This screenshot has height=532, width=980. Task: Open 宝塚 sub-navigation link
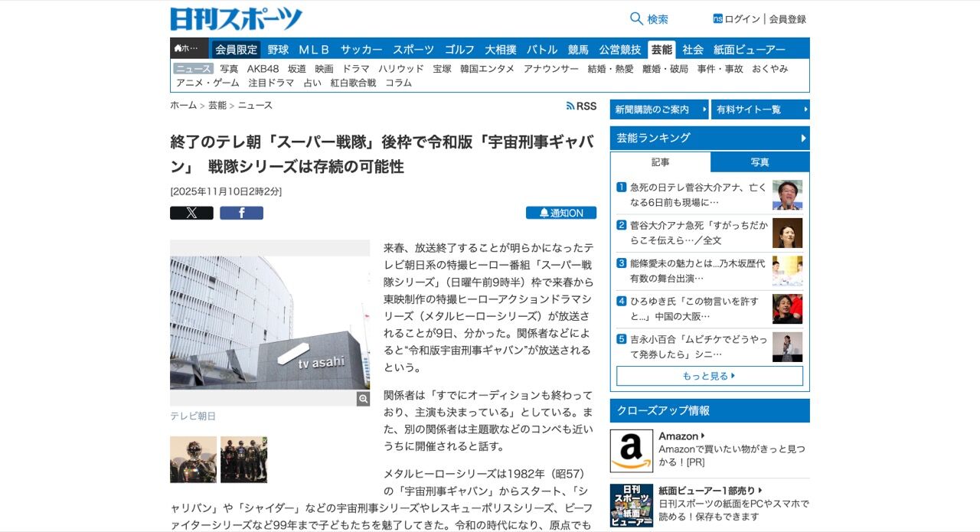point(442,69)
